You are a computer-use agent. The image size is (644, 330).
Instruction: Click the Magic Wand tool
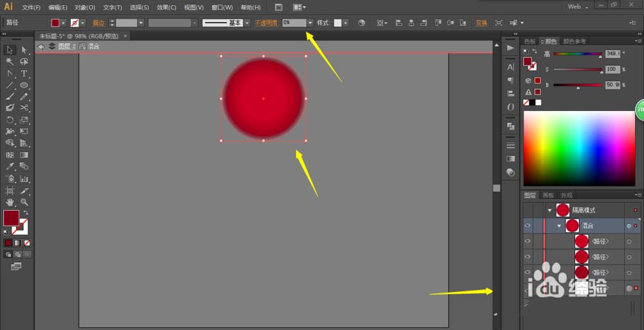[x=10, y=62]
